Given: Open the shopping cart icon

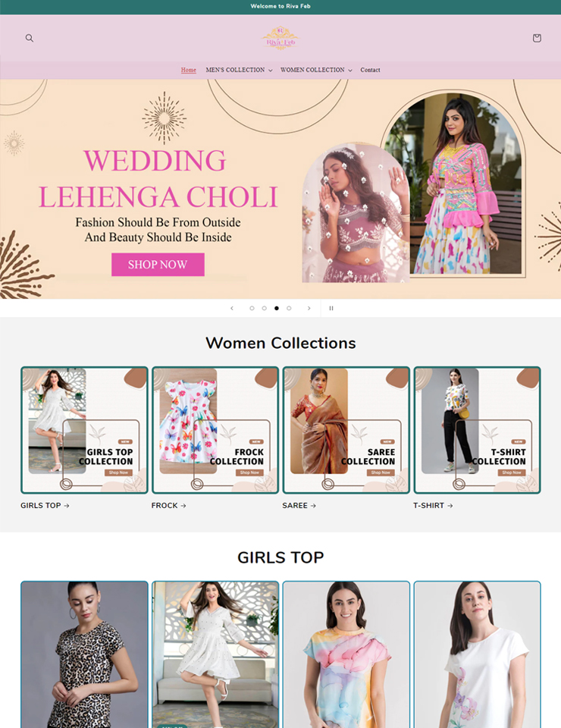Looking at the screenshot, I should point(537,38).
